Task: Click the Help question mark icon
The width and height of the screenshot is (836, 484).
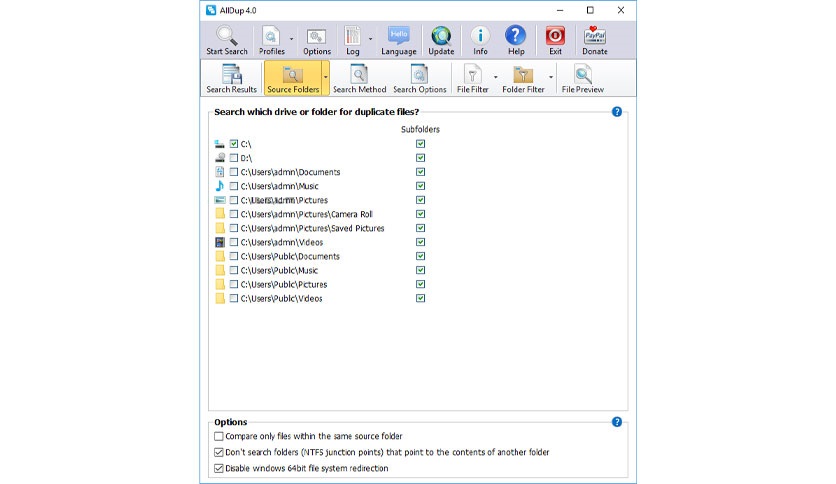Action: pyautogui.click(x=516, y=37)
